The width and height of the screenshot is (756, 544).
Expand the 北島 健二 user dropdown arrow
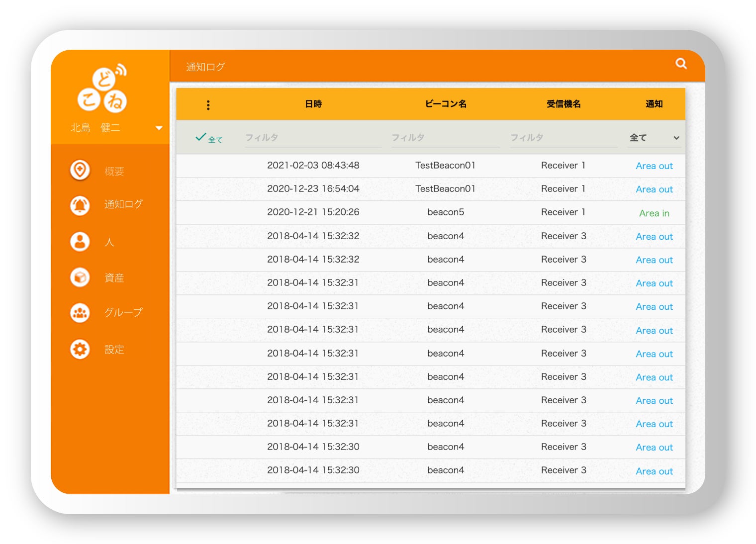coord(159,128)
